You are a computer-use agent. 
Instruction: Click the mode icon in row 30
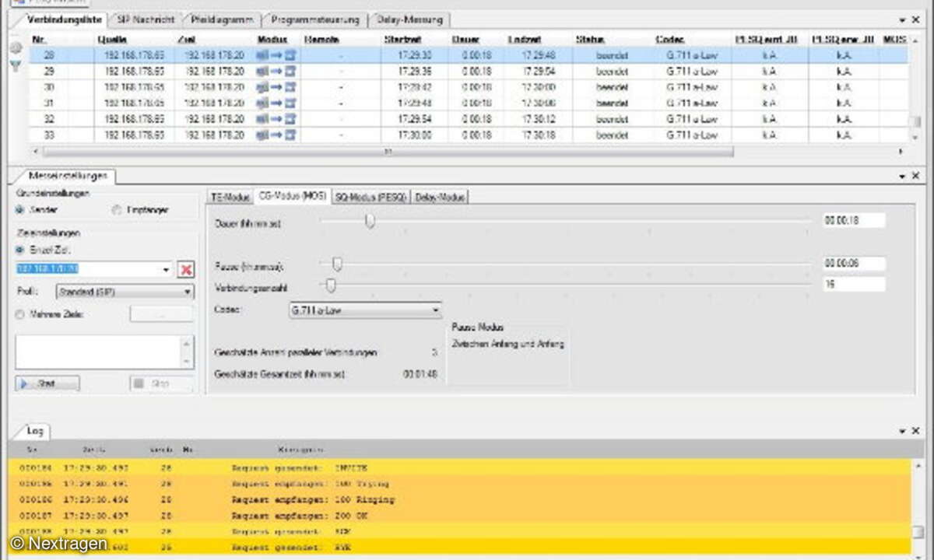tap(276, 87)
